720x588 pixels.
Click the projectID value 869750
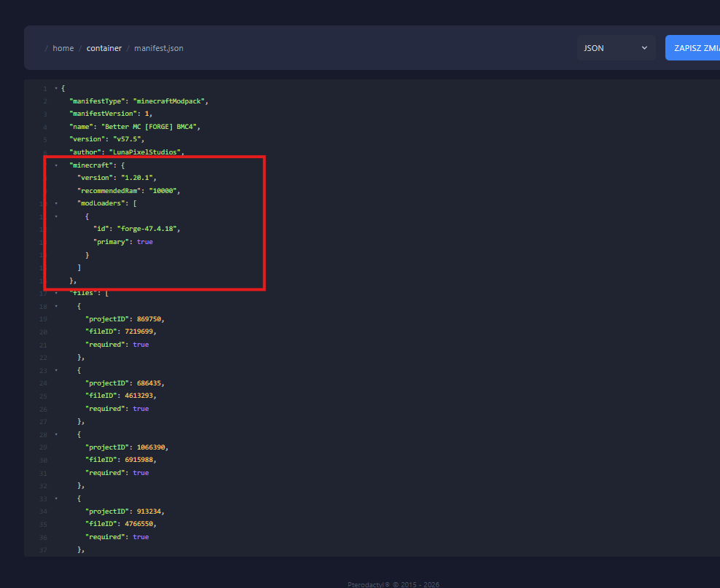pyautogui.click(x=149, y=318)
